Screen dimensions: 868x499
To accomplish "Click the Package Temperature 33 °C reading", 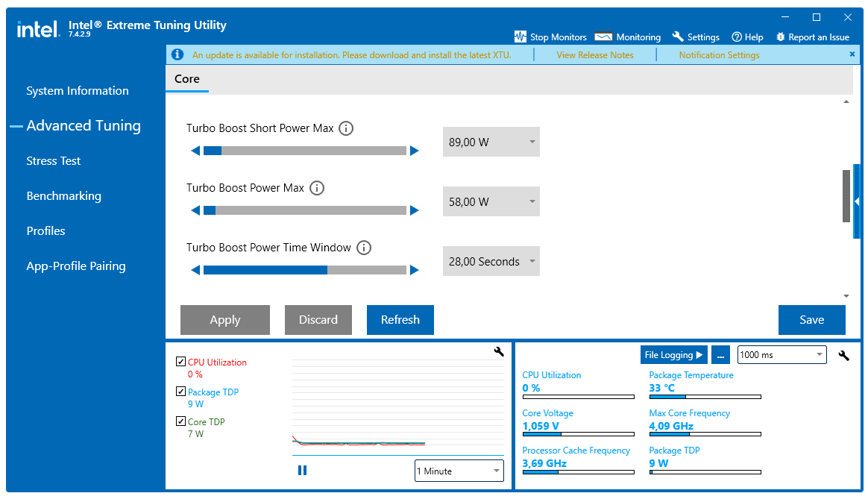I will point(661,388).
